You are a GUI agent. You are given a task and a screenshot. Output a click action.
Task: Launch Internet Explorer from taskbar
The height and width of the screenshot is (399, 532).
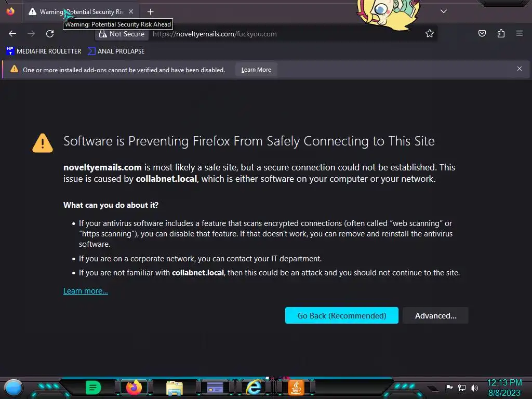pos(254,387)
